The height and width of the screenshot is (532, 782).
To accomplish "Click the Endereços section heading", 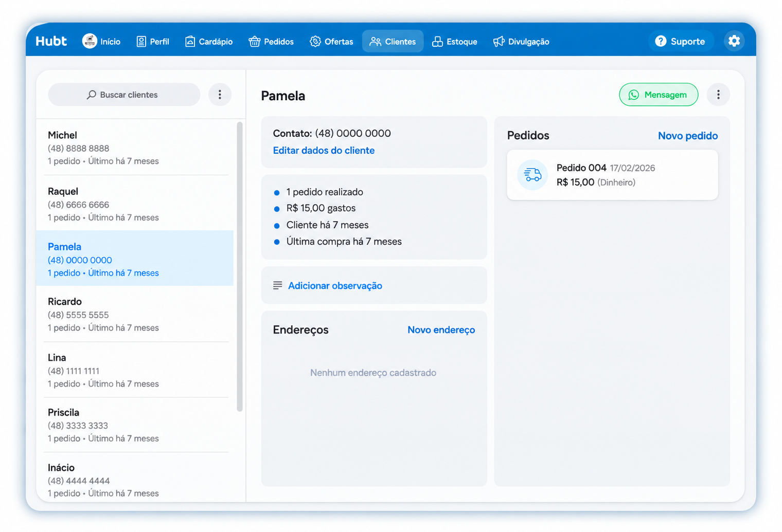I will [x=300, y=330].
